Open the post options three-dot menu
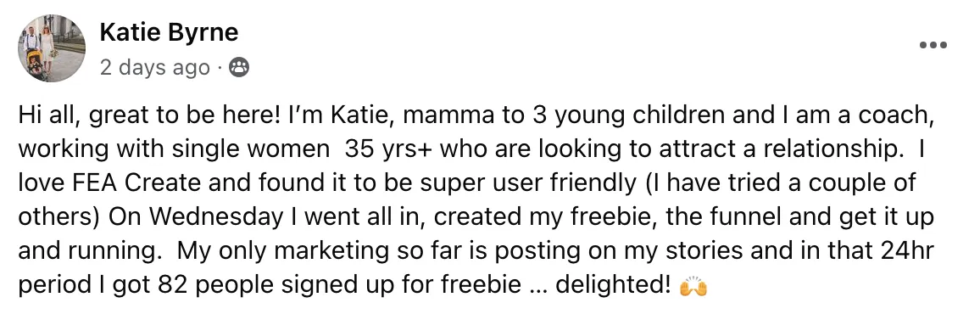 [x=933, y=45]
